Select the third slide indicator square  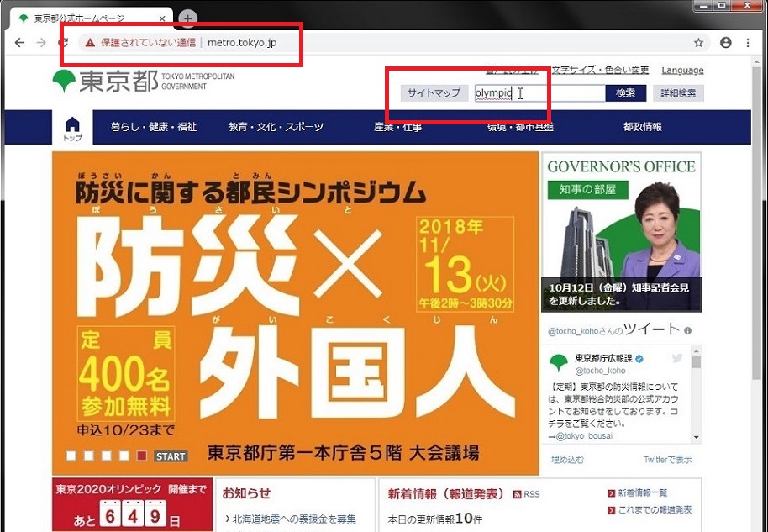[x=106, y=456]
